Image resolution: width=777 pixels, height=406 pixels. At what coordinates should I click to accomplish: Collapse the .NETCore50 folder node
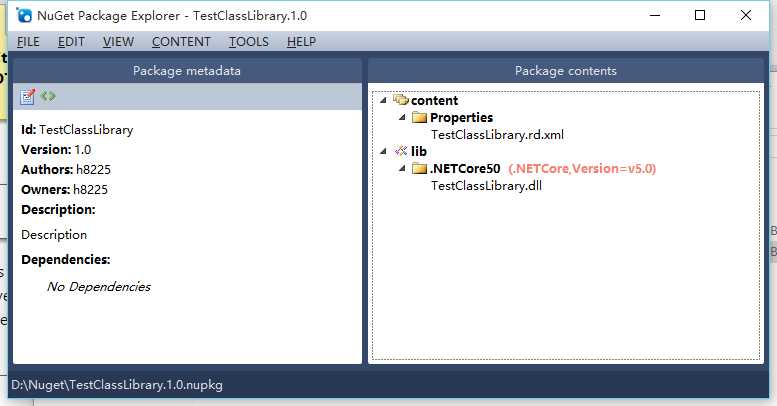pyautogui.click(x=402, y=169)
